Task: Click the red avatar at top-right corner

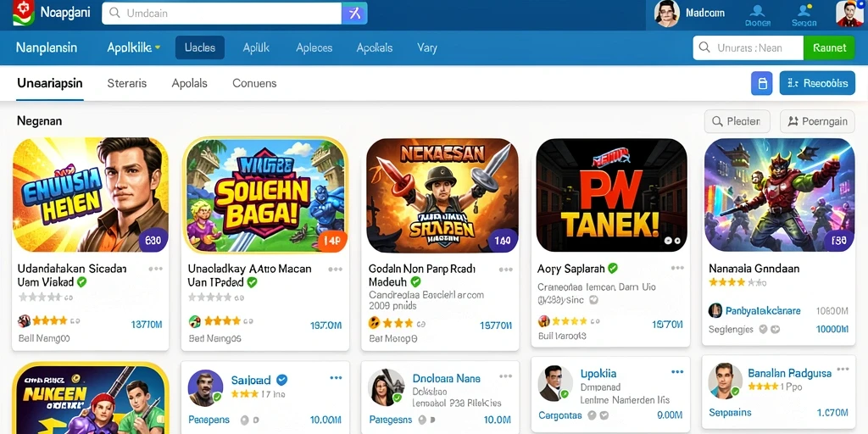Action: [x=849, y=14]
